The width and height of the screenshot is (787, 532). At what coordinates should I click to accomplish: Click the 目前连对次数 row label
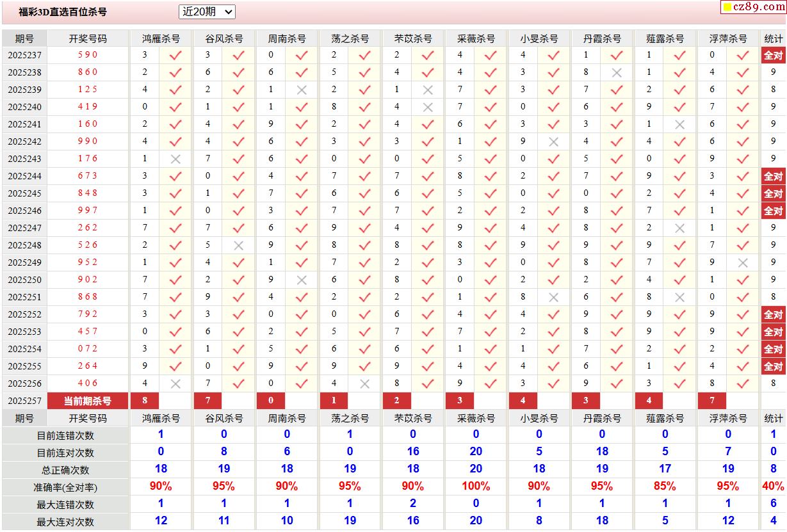pyautogui.click(x=65, y=453)
